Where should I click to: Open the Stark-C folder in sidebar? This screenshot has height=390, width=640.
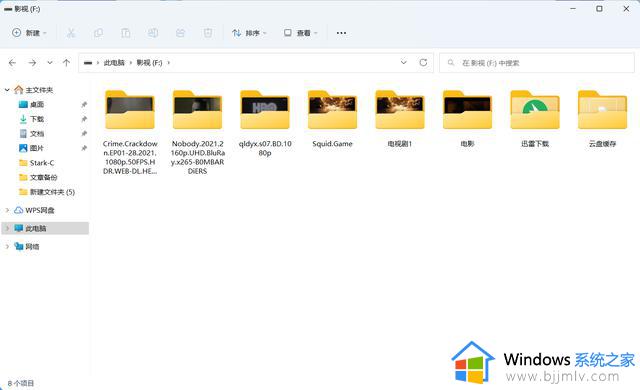(37, 163)
